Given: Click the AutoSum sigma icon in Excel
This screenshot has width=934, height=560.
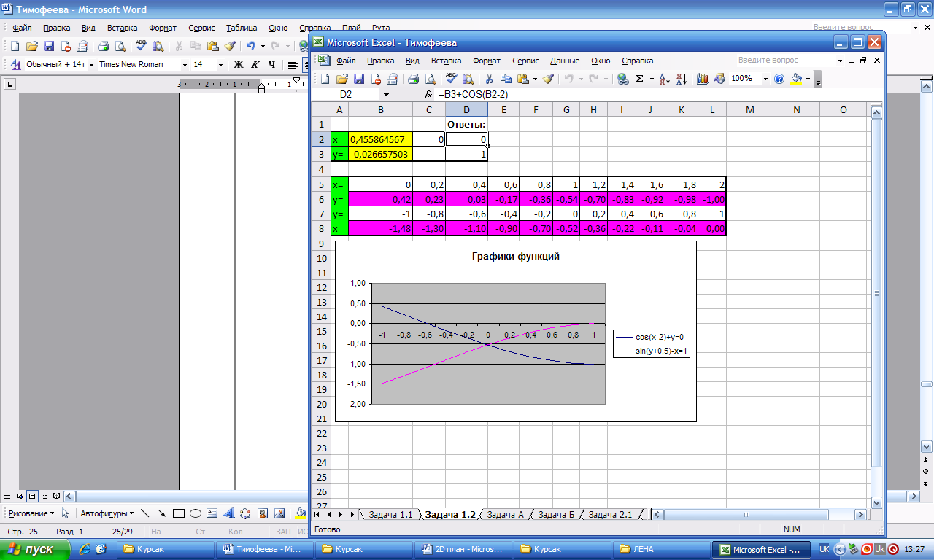Looking at the screenshot, I should [640, 79].
